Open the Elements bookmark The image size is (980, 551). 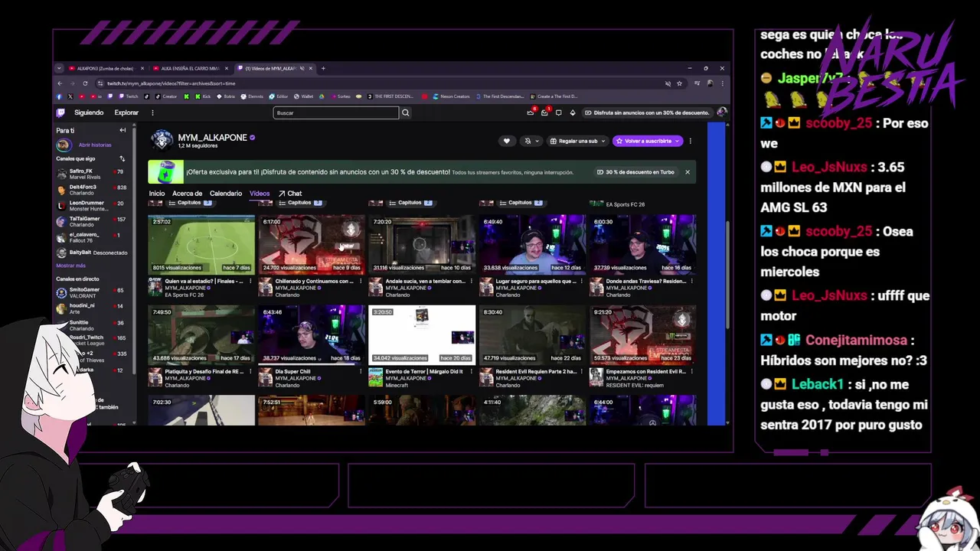(x=252, y=96)
